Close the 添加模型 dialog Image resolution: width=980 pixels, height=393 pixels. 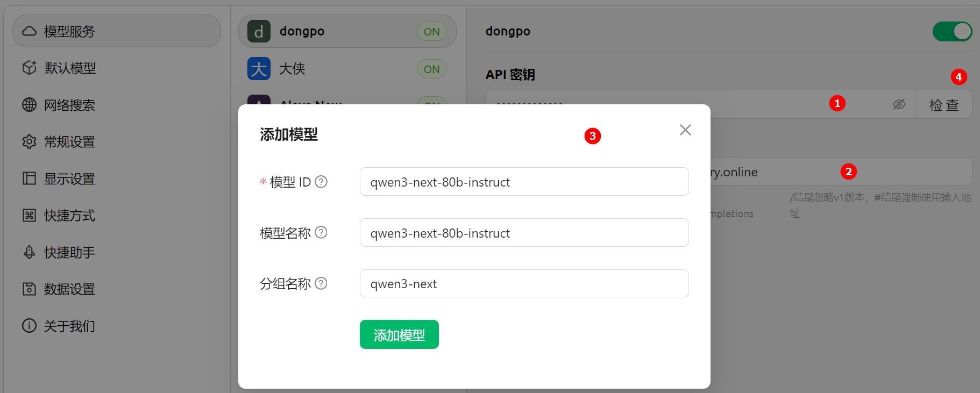[x=685, y=130]
